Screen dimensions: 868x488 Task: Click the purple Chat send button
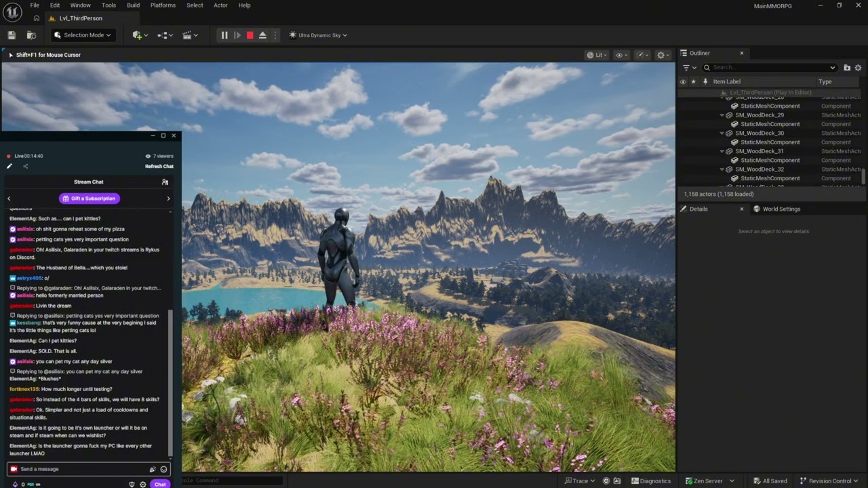(160, 484)
